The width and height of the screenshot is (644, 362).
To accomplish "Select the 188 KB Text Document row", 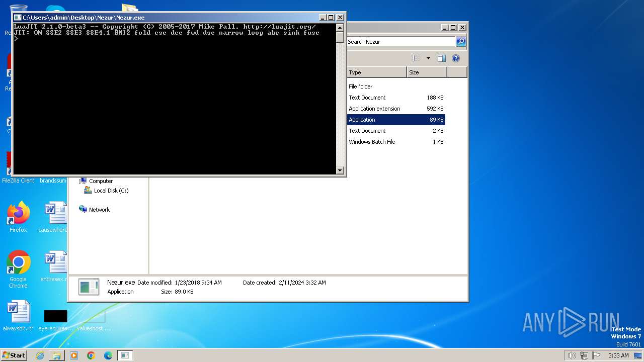I will (x=396, y=98).
